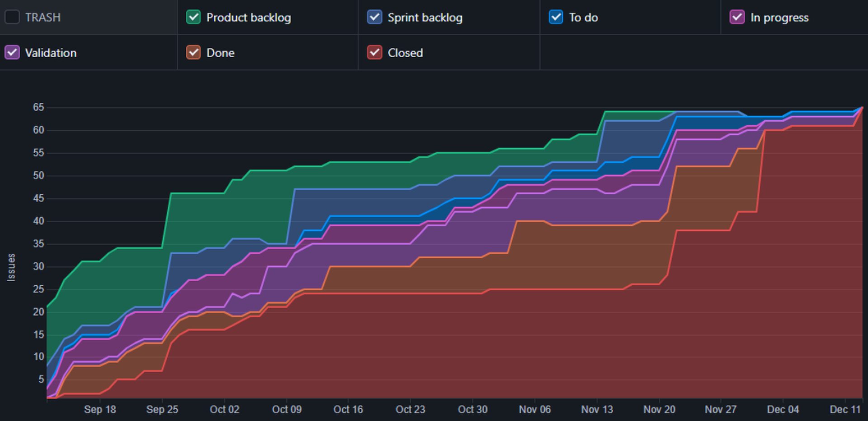The width and height of the screenshot is (868, 421).
Task: Click the Nov 27 axis label
Action: [x=721, y=410]
